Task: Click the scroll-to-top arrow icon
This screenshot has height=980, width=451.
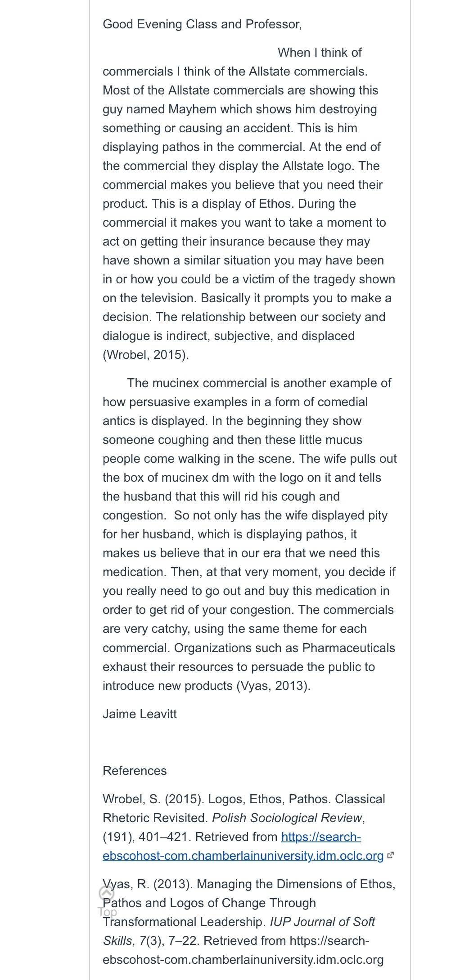Action: [x=107, y=893]
